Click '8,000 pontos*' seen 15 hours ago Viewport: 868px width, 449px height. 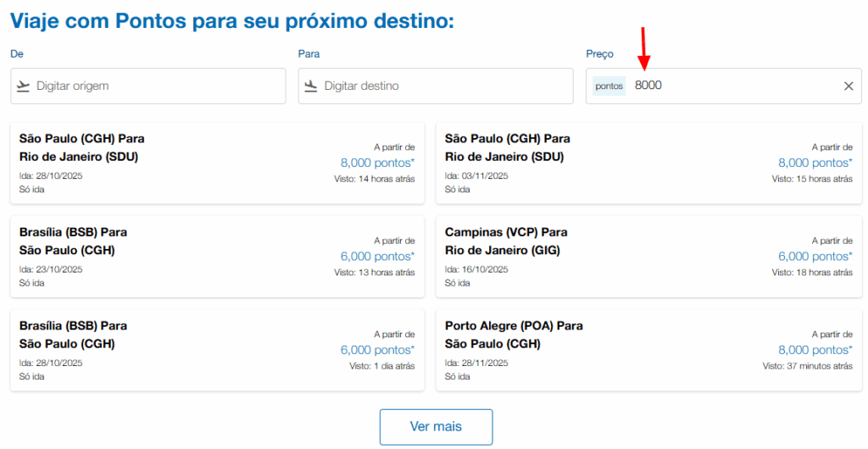coord(815,163)
